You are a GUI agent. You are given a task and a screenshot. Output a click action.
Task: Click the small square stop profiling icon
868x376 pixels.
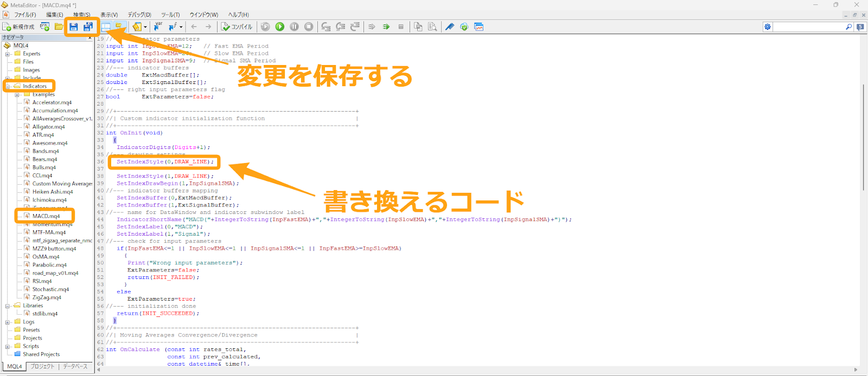[x=401, y=27]
